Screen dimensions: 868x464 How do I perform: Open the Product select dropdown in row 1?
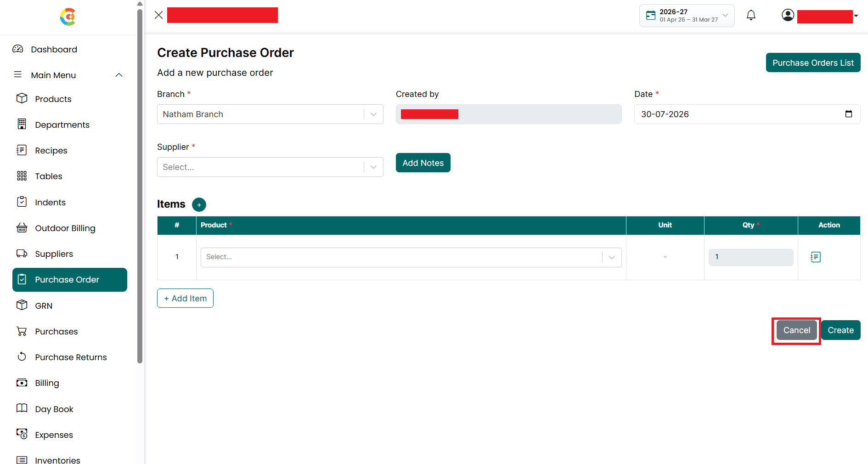pos(411,257)
